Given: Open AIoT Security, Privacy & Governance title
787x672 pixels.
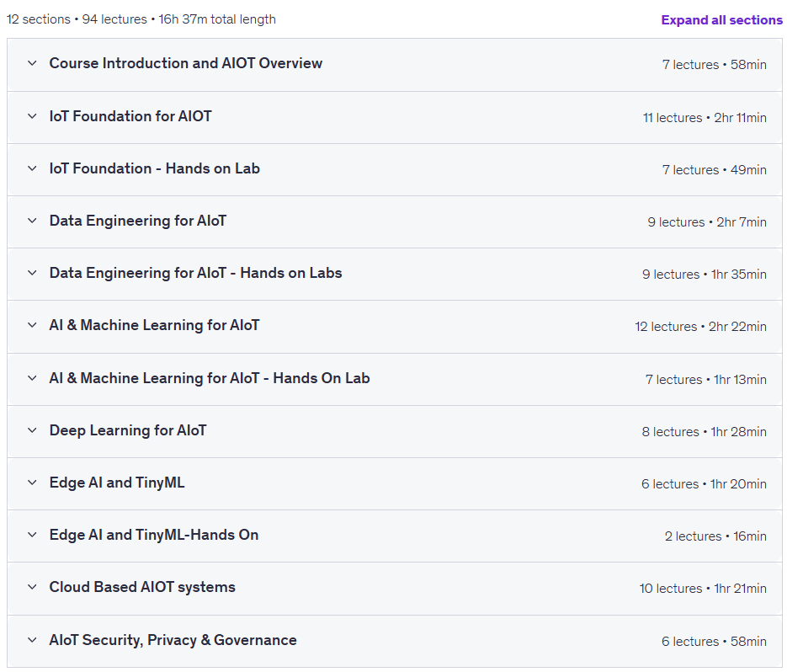Looking at the screenshot, I should (173, 640).
